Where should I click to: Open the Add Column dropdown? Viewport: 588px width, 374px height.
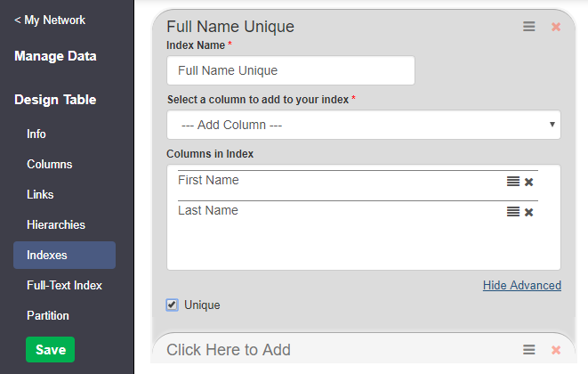pyautogui.click(x=364, y=126)
